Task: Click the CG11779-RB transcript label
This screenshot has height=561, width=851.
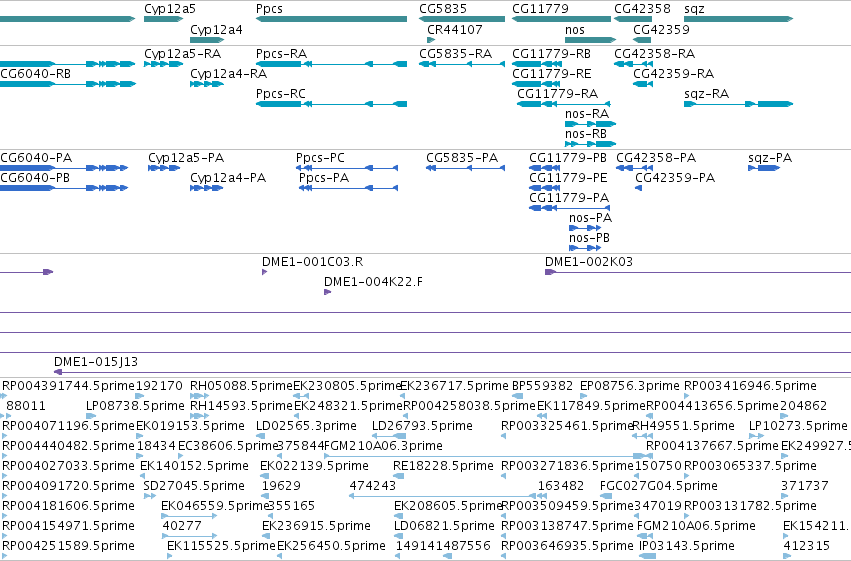Action: click(x=551, y=54)
